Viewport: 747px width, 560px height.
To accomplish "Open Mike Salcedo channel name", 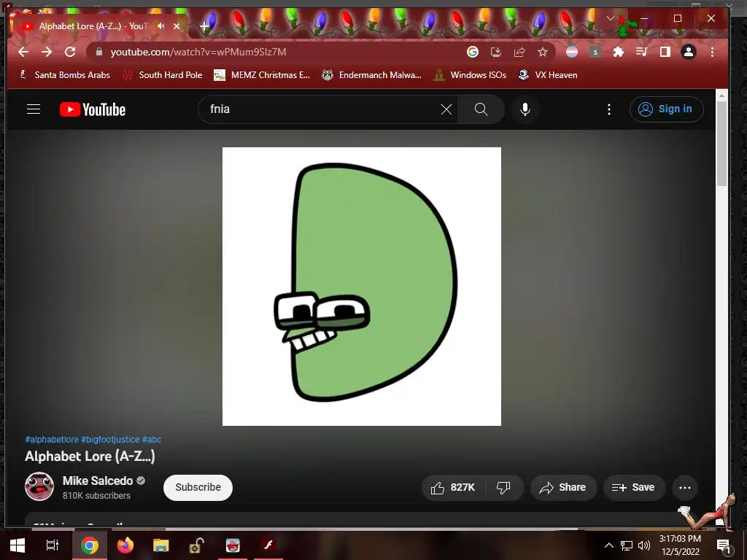I will tap(98, 481).
